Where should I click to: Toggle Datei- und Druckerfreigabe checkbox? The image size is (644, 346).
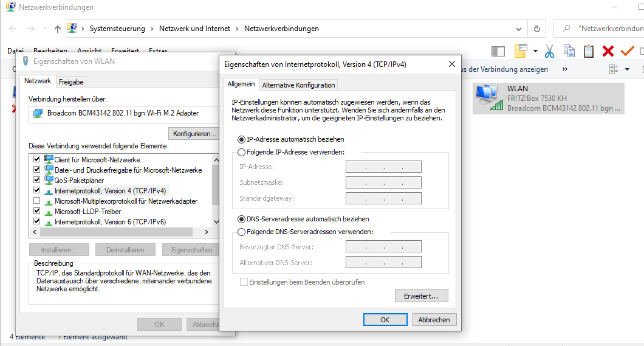tap(37, 169)
